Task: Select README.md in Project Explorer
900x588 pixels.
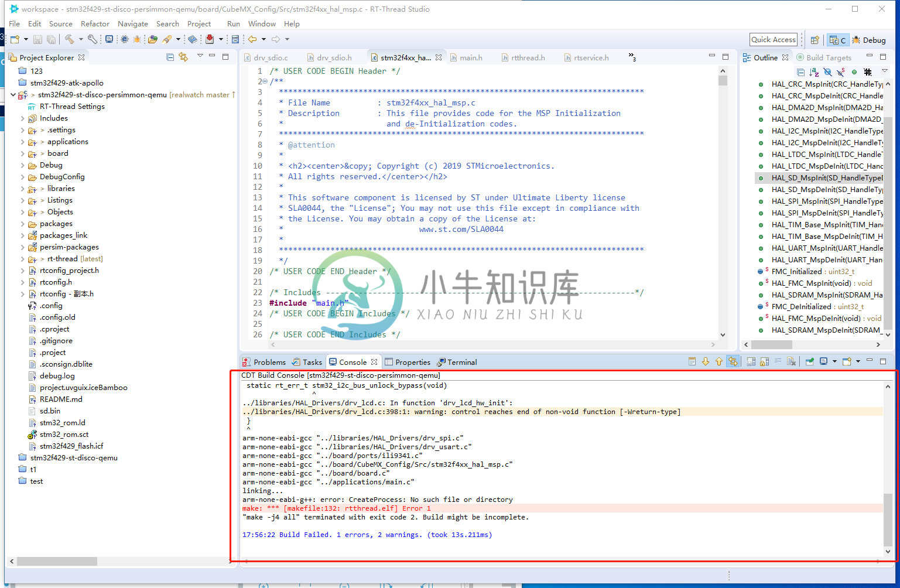Action: point(56,399)
